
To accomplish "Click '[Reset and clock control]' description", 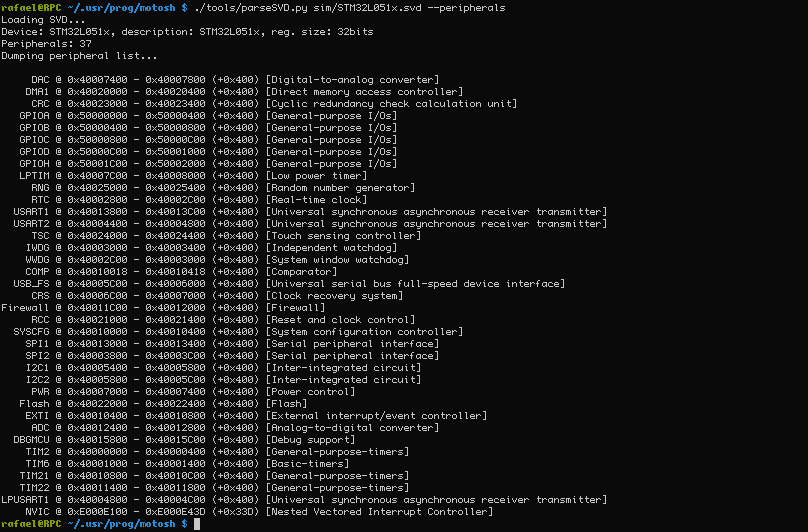I will tap(340, 320).
